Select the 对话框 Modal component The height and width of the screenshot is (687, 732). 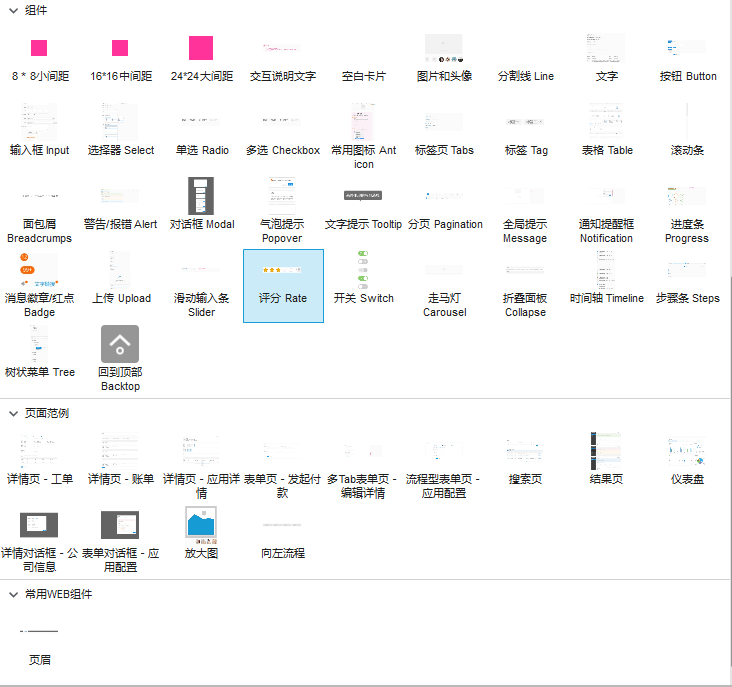click(201, 197)
